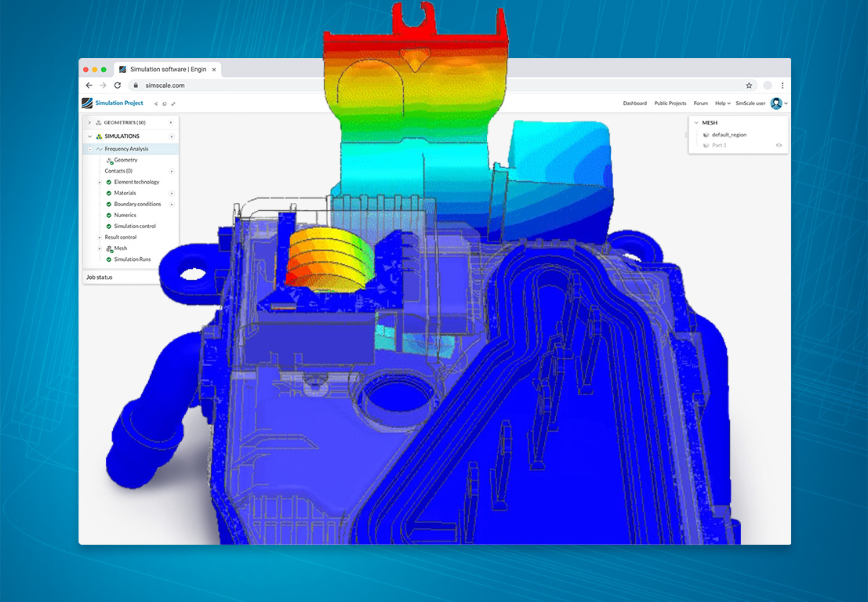Expand the GEOMETRIES (10) section
This screenshot has height=602, width=868.
[x=89, y=122]
